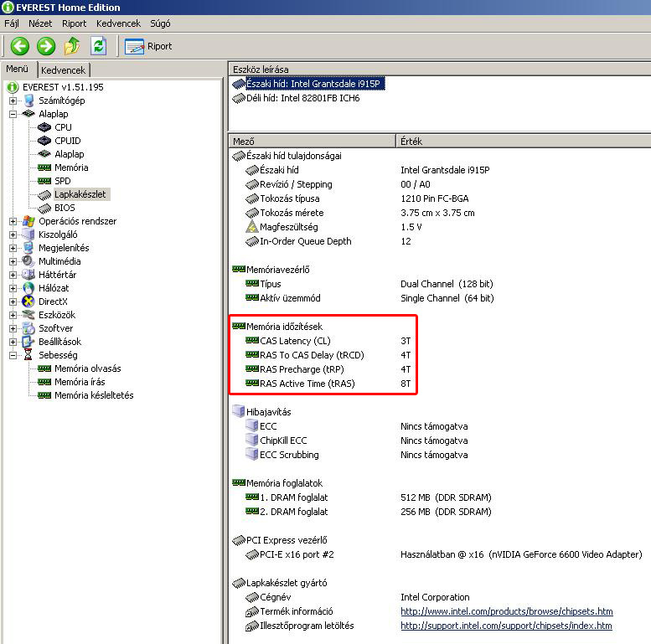Expand the Operációs rendszer tree node
The height and width of the screenshot is (644, 651).
[13, 221]
